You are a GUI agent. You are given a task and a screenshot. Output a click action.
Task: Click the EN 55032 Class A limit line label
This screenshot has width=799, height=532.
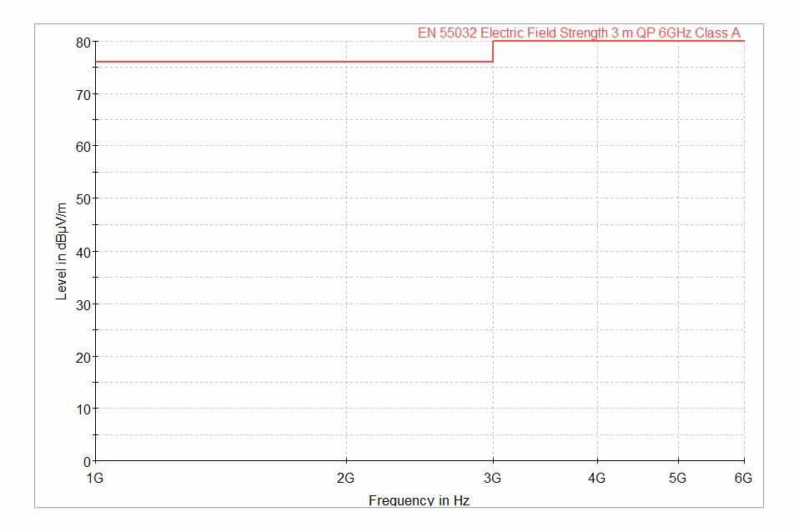[579, 33]
